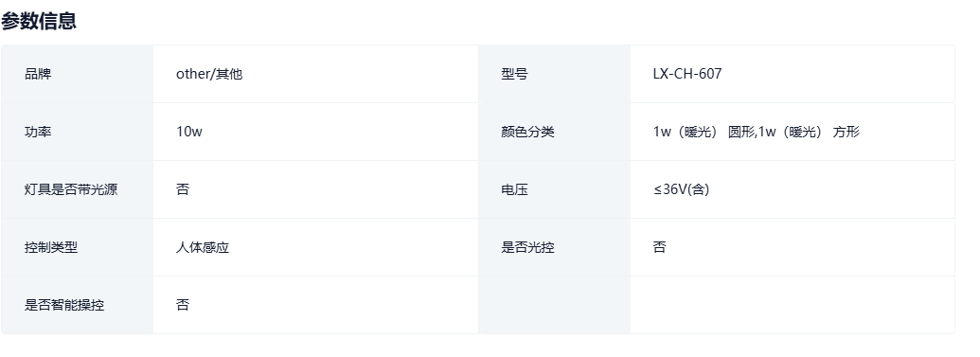Select the 灯具是否带光源 label
This screenshot has height=357, width=980.
[x=71, y=189]
